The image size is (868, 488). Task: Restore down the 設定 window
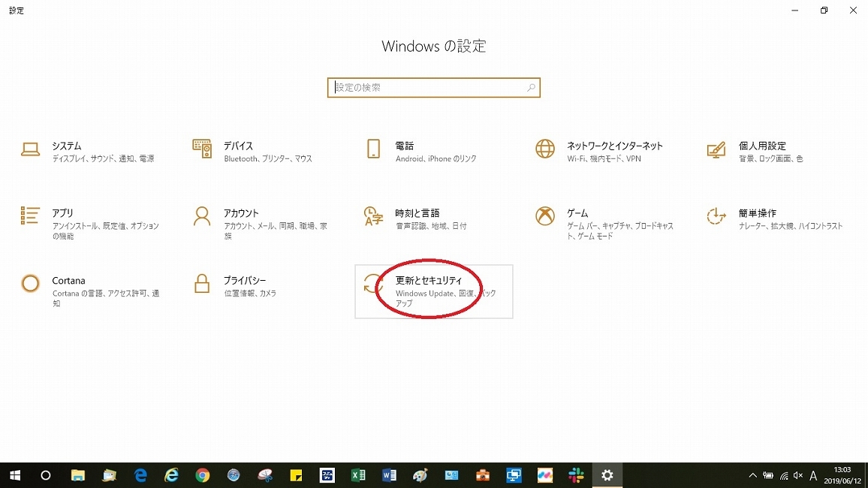pos(824,11)
